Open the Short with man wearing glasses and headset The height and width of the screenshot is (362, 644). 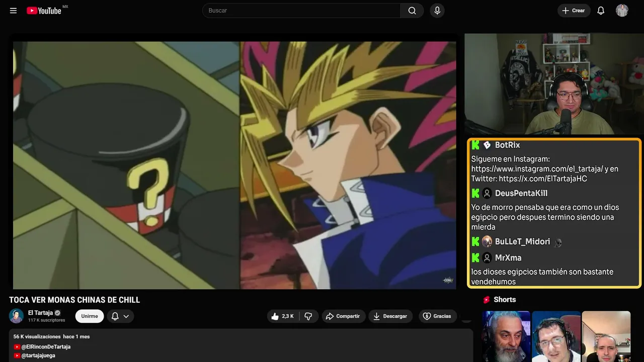click(556, 336)
